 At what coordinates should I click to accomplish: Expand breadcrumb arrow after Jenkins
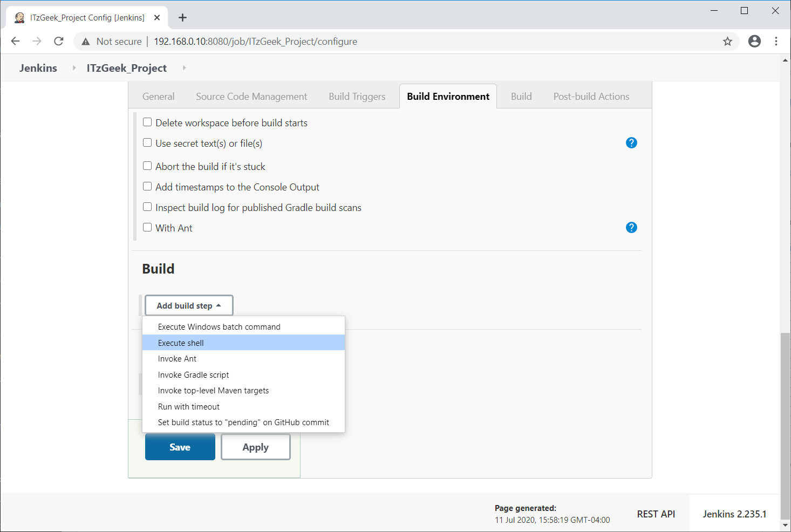coord(74,68)
